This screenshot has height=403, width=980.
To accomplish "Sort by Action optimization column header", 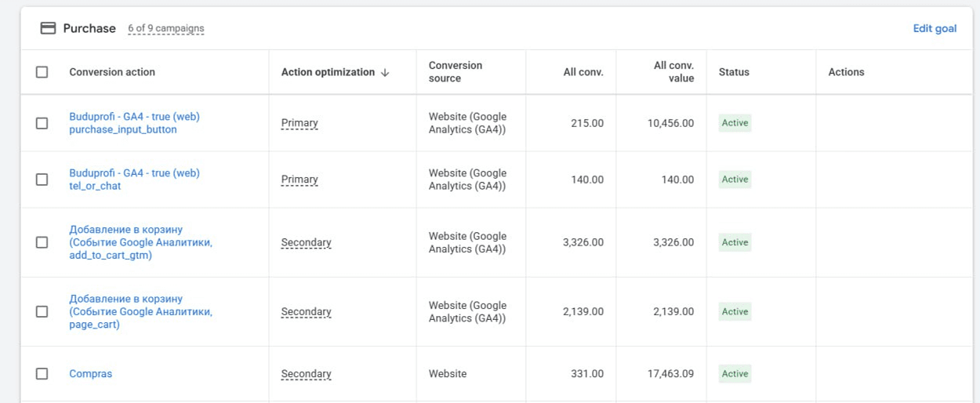I will [x=328, y=72].
